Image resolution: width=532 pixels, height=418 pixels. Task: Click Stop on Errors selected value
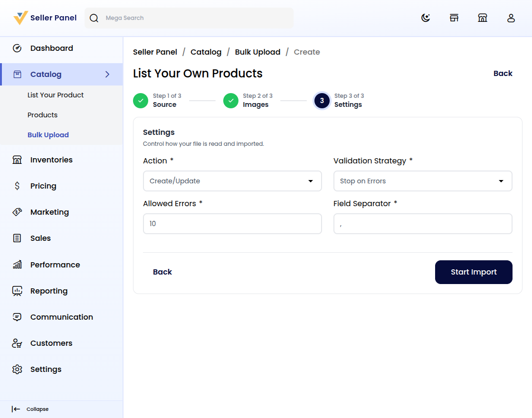pos(363,181)
